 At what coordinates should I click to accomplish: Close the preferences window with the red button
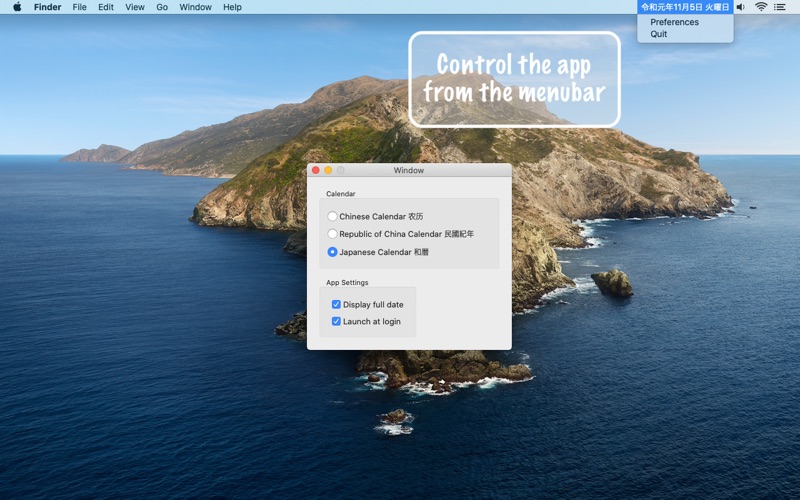click(x=316, y=170)
